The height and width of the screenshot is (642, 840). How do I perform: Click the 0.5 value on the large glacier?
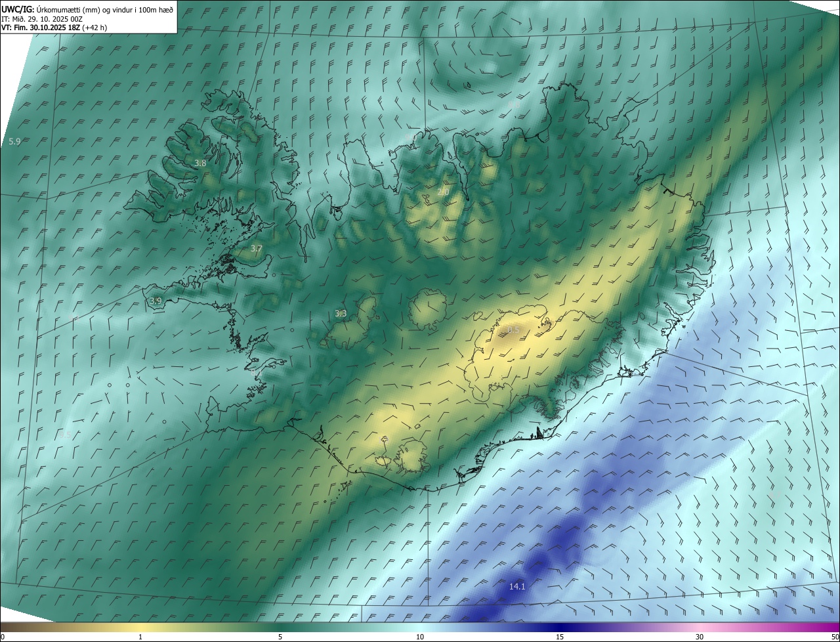pyautogui.click(x=514, y=330)
